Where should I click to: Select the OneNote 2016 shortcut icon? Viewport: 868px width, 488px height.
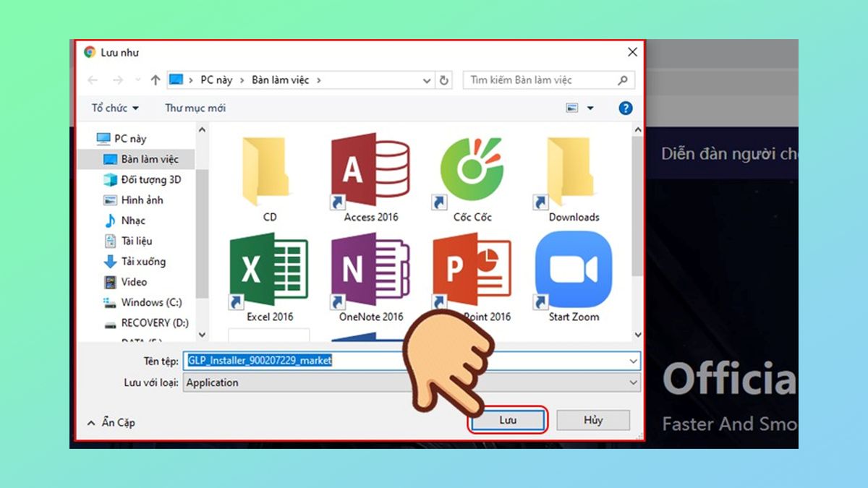pos(370,271)
